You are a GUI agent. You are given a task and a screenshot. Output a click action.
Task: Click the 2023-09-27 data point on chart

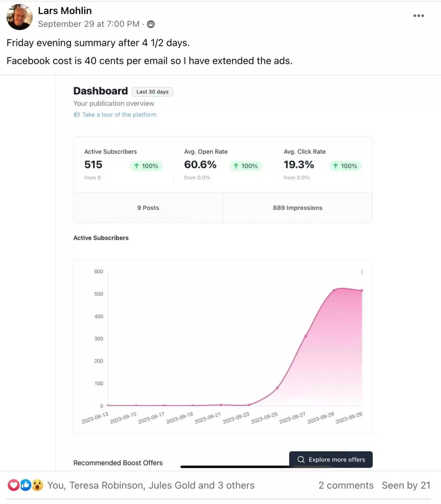[x=305, y=336]
